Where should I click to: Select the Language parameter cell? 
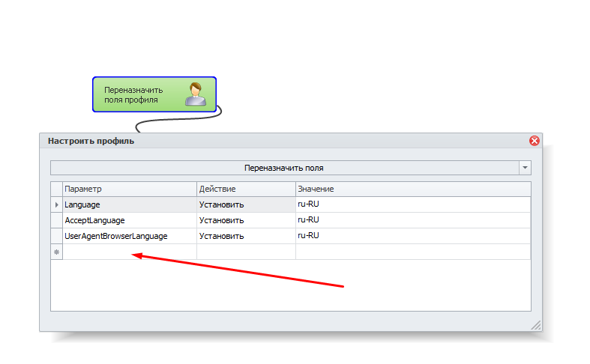130,204
